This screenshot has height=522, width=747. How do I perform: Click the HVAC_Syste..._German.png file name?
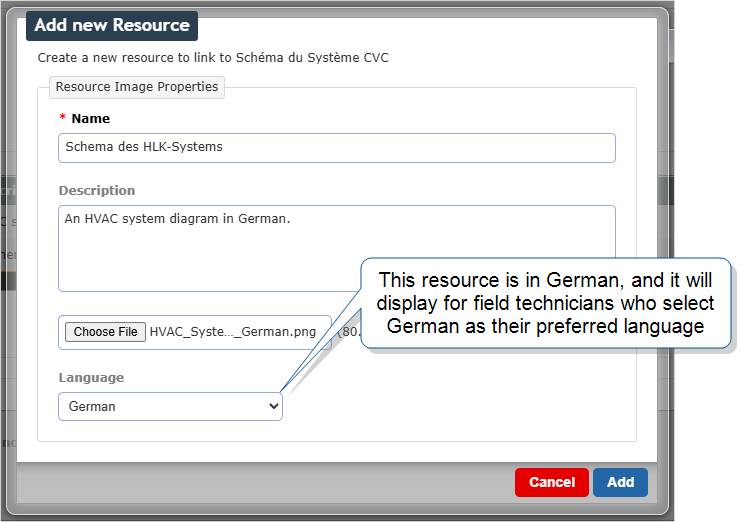(x=232, y=332)
